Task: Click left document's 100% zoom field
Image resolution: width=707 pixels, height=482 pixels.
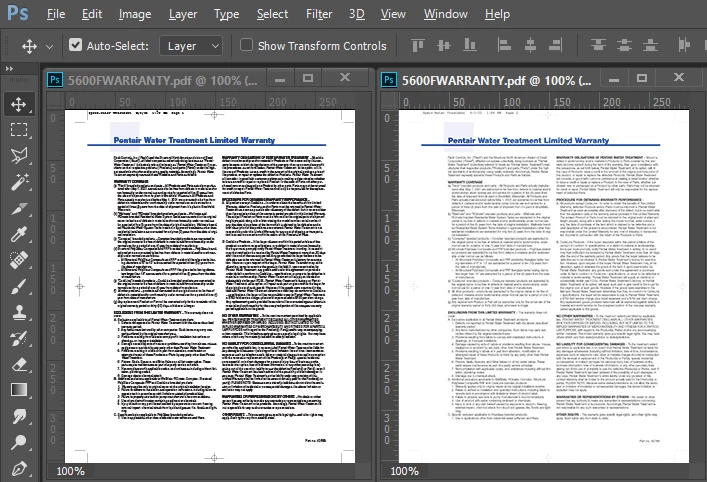Action: click(70, 471)
